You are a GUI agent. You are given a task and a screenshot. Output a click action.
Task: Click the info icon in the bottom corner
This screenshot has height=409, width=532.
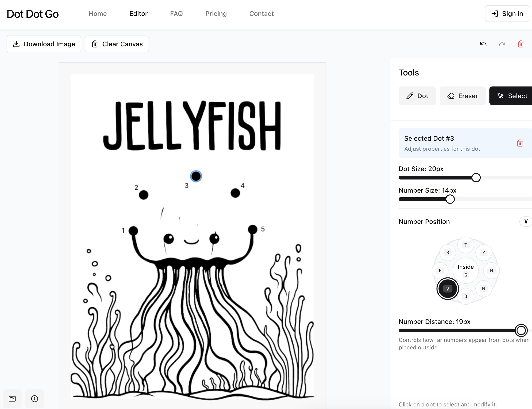[34, 398]
